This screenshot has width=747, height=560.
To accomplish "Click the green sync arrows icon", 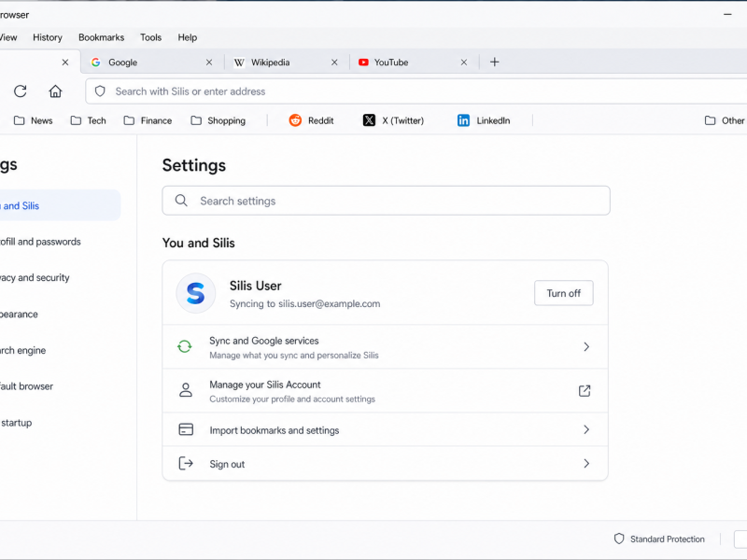I will coord(185,346).
